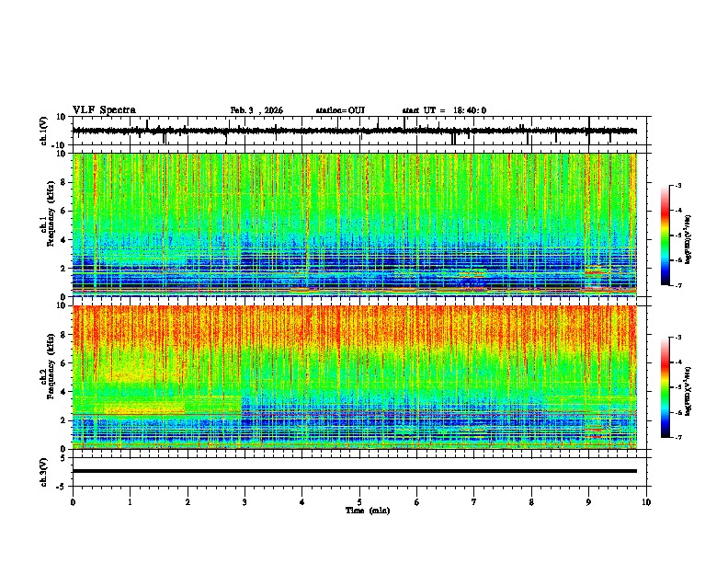This screenshot has height=563, width=728.
Task: Click the date label 'Feb. 3, 2026'
Action: (256, 110)
